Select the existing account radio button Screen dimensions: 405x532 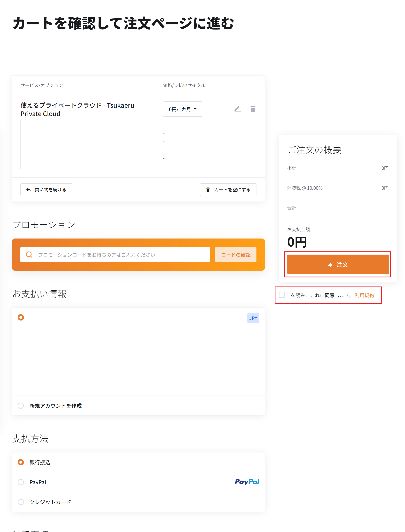click(21, 317)
